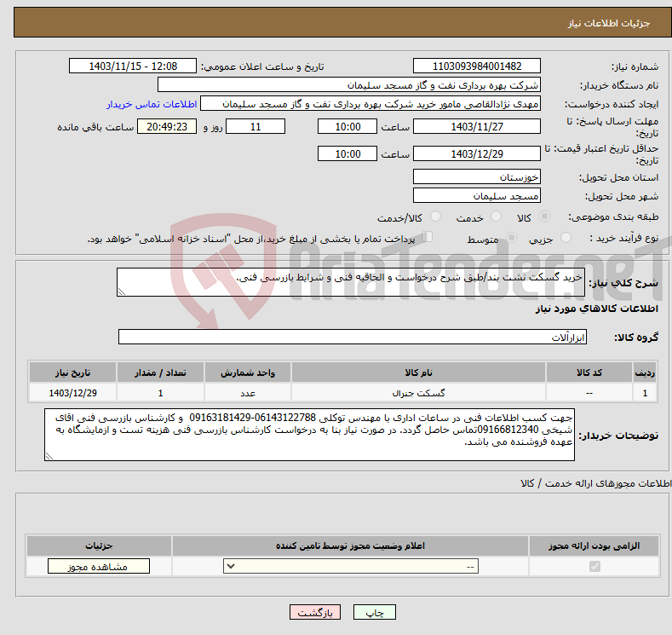
Task: Click the شماره نیاز field 1103093984001482
Action: pyautogui.click(x=477, y=66)
